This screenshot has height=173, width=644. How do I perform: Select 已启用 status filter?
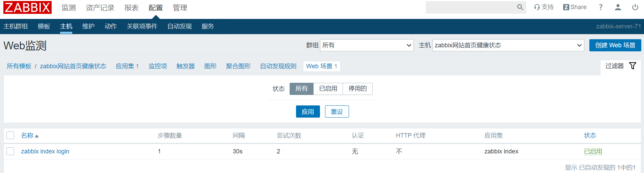point(328,89)
